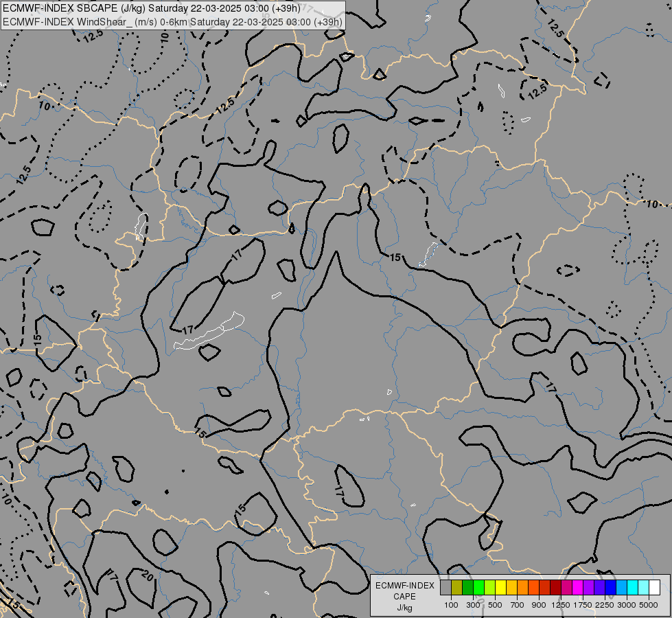Select the purple legend swatch
The height and width of the screenshot is (618, 672).
(589, 588)
